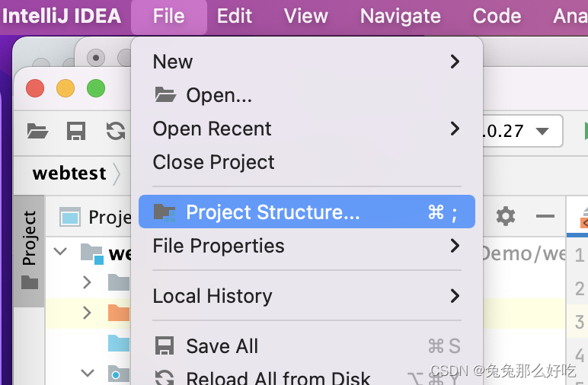Expand the first collapsed folder under webtest
This screenshot has width=588, height=385.
tap(87, 282)
